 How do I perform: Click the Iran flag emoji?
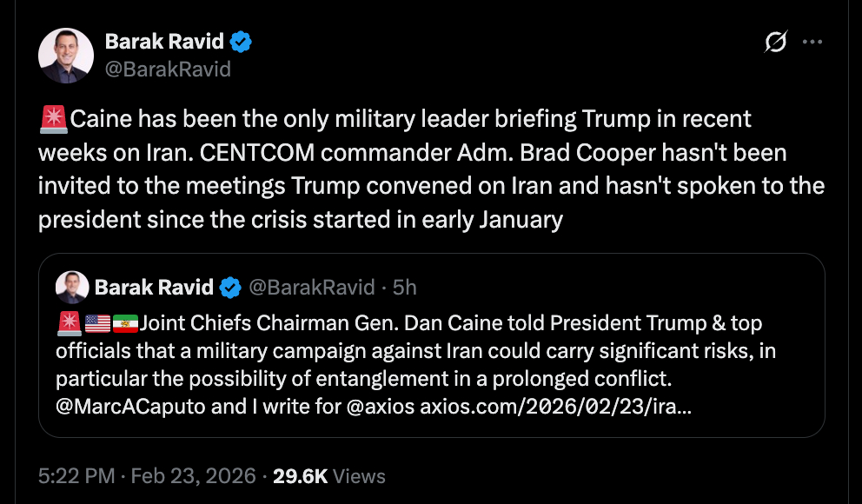click(x=125, y=324)
